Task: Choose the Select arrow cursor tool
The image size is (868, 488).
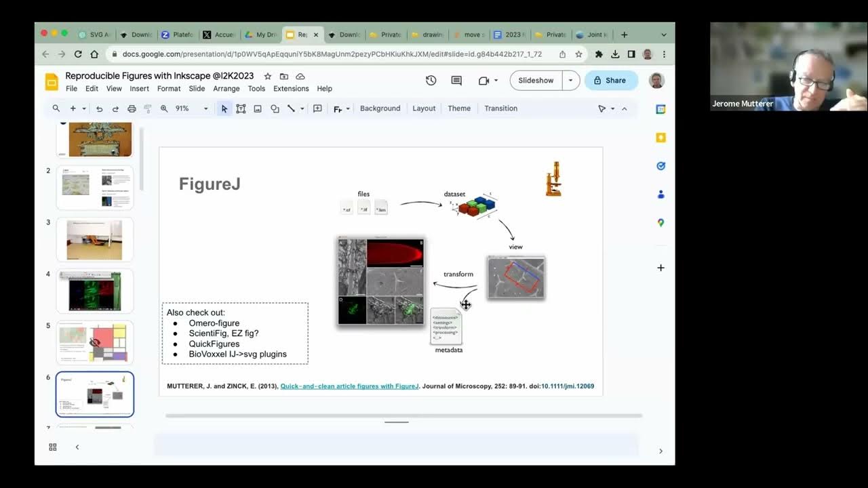Action: (x=224, y=108)
